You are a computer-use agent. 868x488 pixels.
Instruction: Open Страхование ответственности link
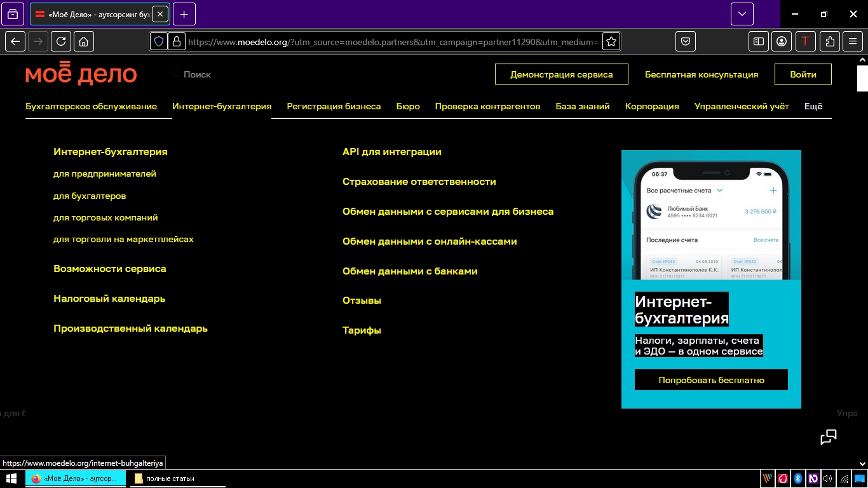click(419, 182)
